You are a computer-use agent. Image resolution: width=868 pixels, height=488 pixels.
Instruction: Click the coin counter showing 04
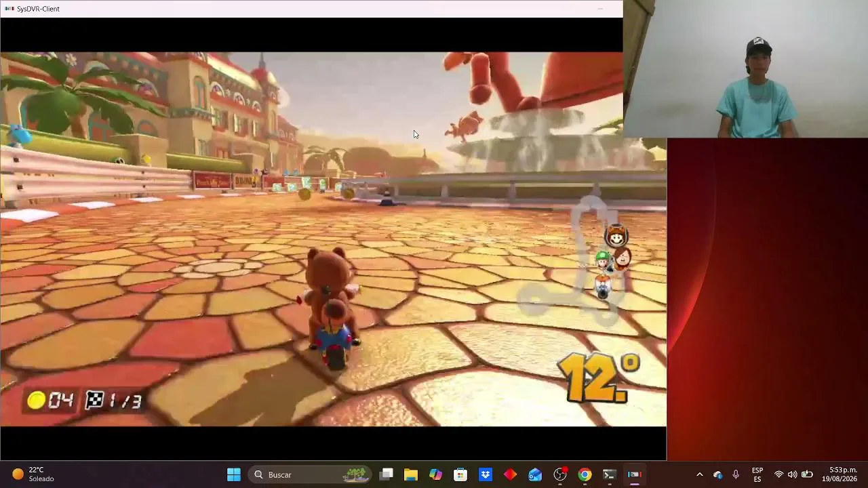point(50,401)
